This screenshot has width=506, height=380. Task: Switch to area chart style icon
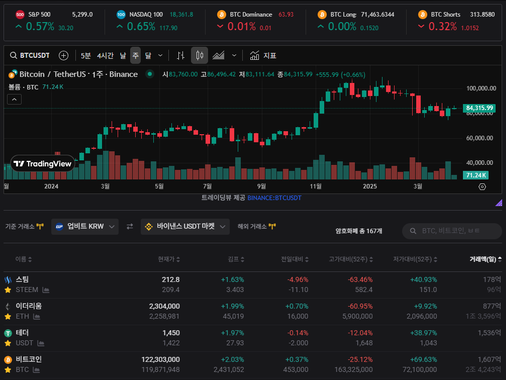click(x=218, y=55)
